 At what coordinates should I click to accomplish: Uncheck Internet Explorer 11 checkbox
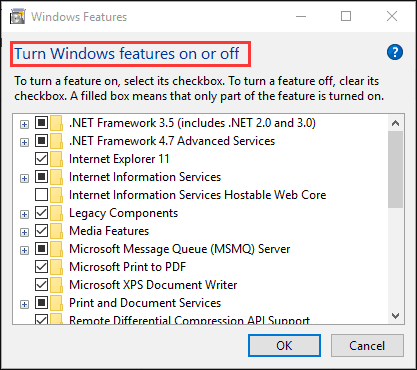click(42, 159)
